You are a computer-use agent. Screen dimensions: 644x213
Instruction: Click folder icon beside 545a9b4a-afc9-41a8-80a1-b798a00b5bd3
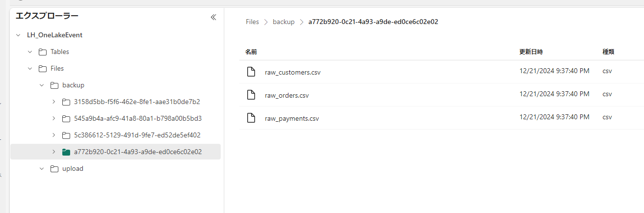[66, 119]
